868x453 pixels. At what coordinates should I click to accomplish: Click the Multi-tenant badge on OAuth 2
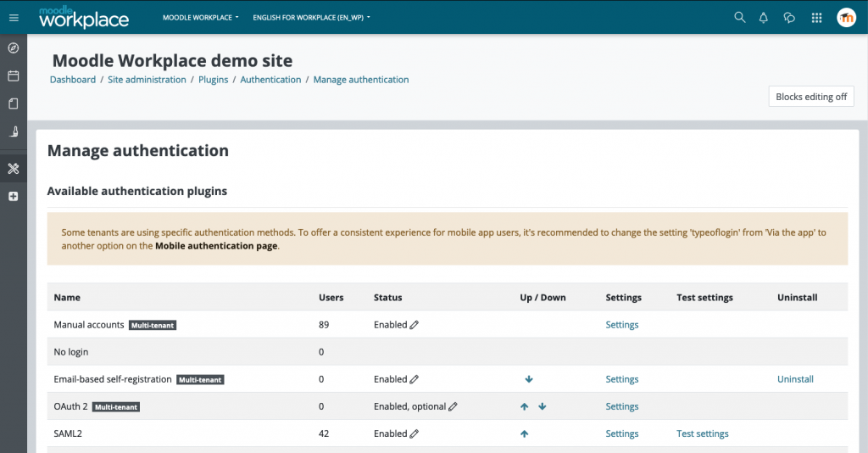pyautogui.click(x=115, y=407)
